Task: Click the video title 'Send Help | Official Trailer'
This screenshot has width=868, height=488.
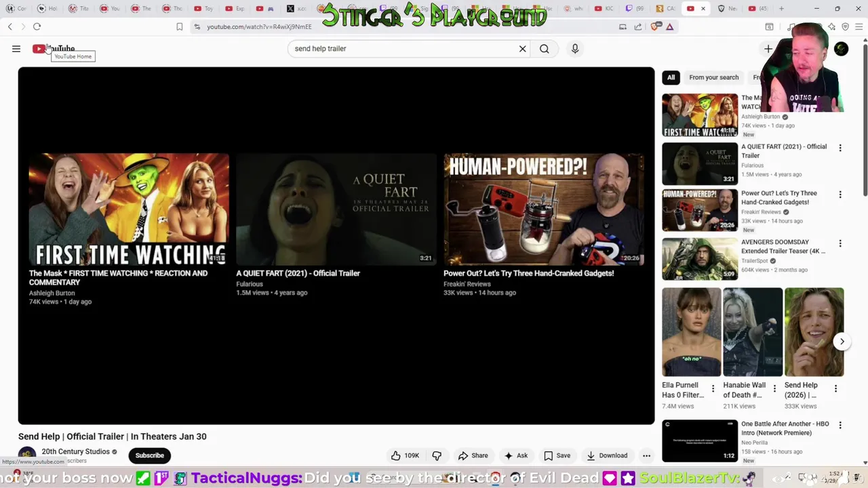Action: tap(113, 436)
